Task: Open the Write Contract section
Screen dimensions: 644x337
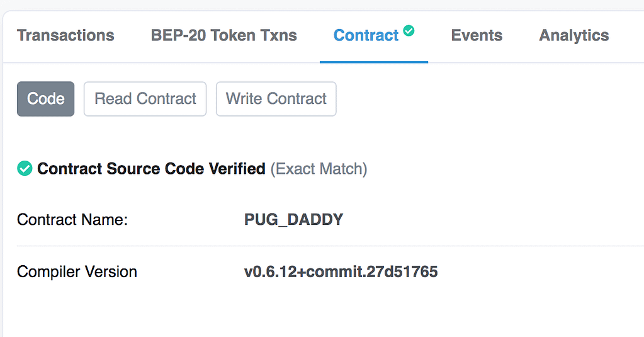Action: tap(276, 99)
